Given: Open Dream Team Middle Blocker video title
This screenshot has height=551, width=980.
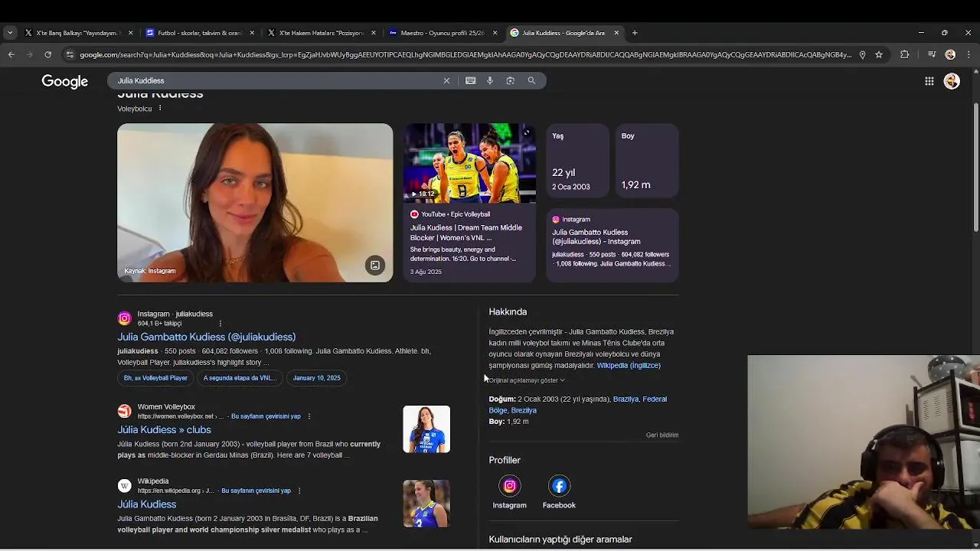Looking at the screenshot, I should (x=466, y=233).
